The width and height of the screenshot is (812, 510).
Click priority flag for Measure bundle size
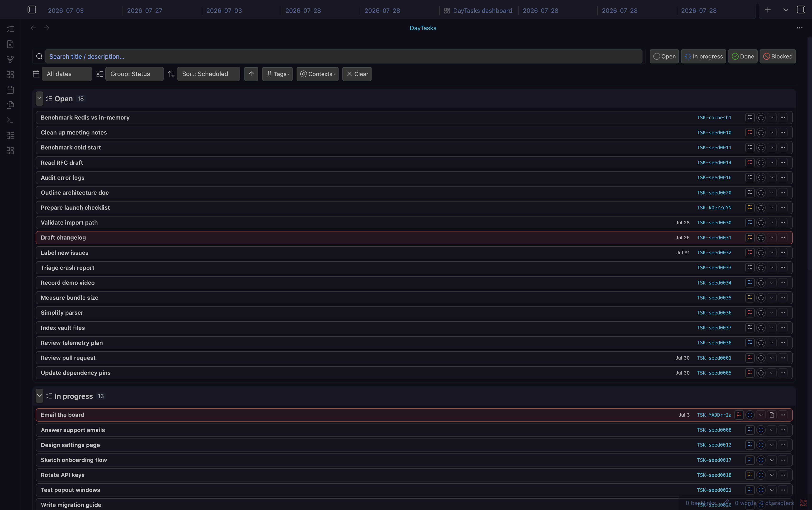pos(750,298)
